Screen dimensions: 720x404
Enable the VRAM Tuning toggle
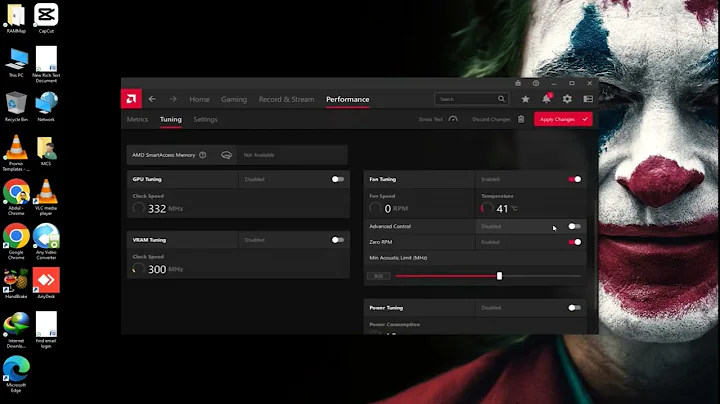coord(338,240)
